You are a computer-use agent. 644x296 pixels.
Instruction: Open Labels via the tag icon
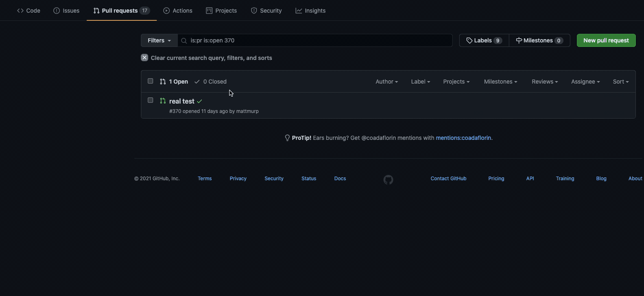pyautogui.click(x=469, y=40)
